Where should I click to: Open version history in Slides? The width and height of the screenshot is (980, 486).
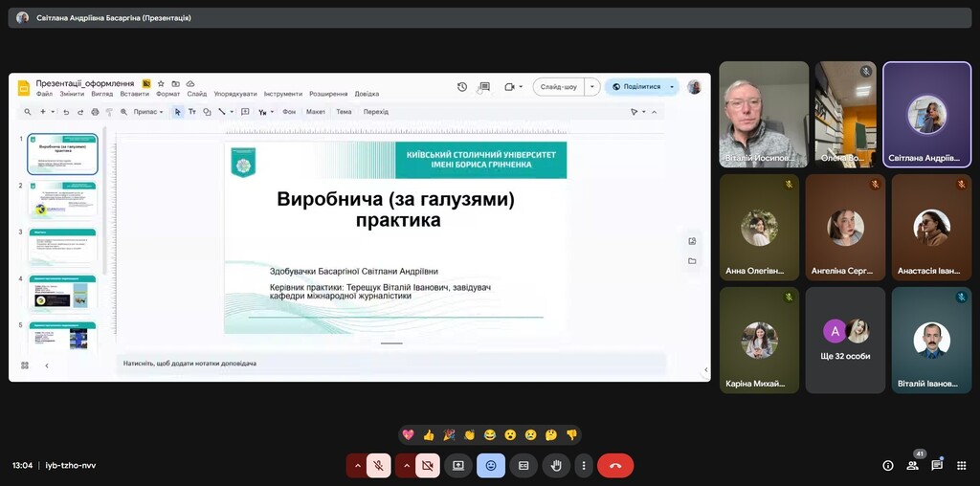pyautogui.click(x=462, y=86)
